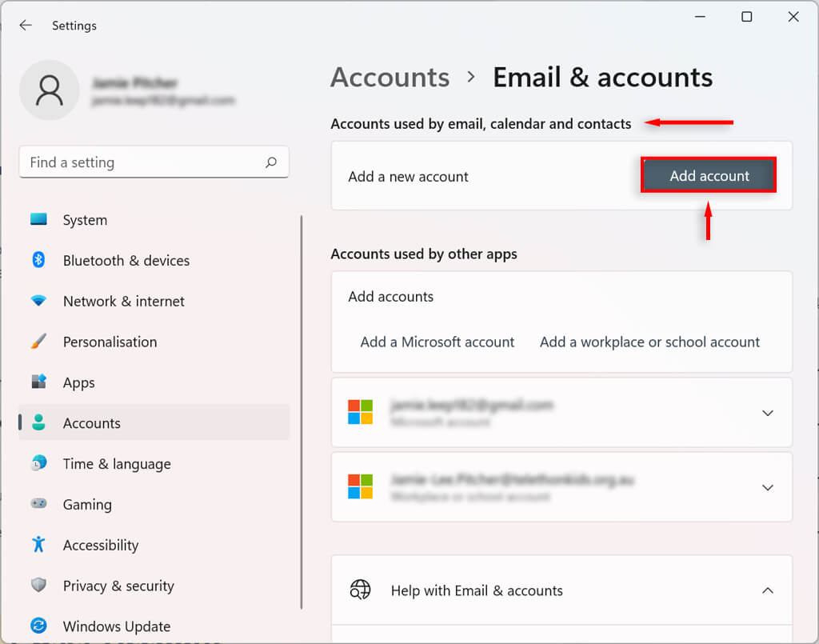
Task: Click the Windows Update sync icon
Action: pyautogui.click(x=38, y=626)
